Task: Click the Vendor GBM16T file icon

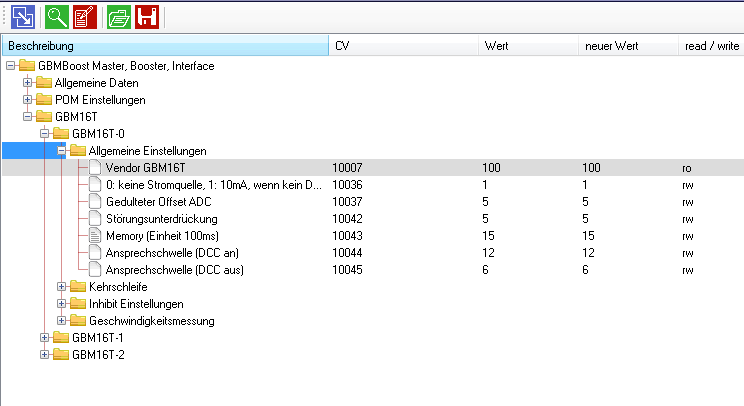Action: [95, 167]
